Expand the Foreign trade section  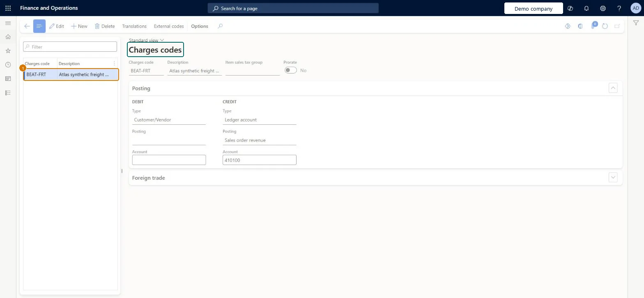(613, 178)
